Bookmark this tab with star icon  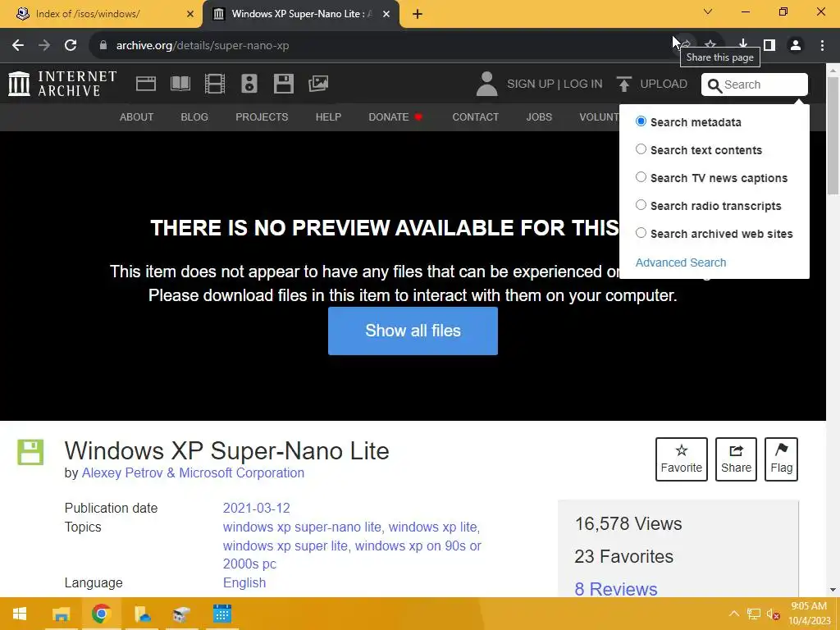point(710,44)
